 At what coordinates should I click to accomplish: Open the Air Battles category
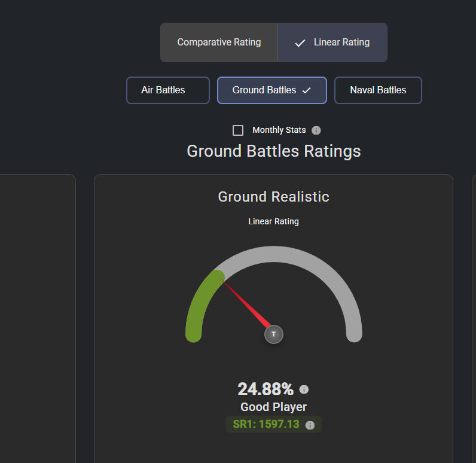(x=168, y=90)
